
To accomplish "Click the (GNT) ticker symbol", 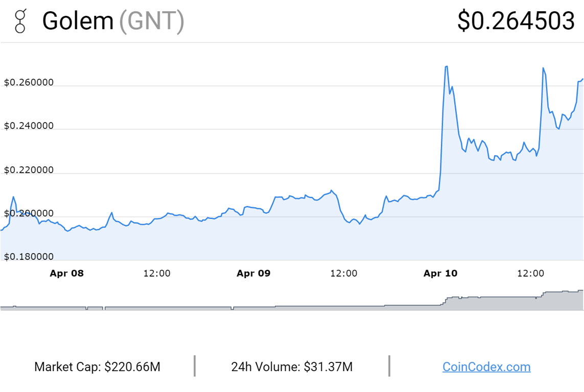I will (x=152, y=21).
